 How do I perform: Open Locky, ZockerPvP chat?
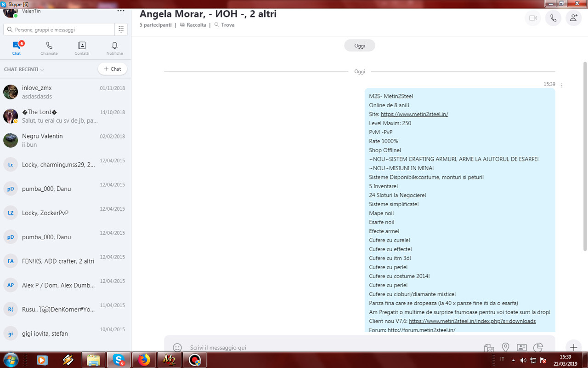[x=65, y=213]
